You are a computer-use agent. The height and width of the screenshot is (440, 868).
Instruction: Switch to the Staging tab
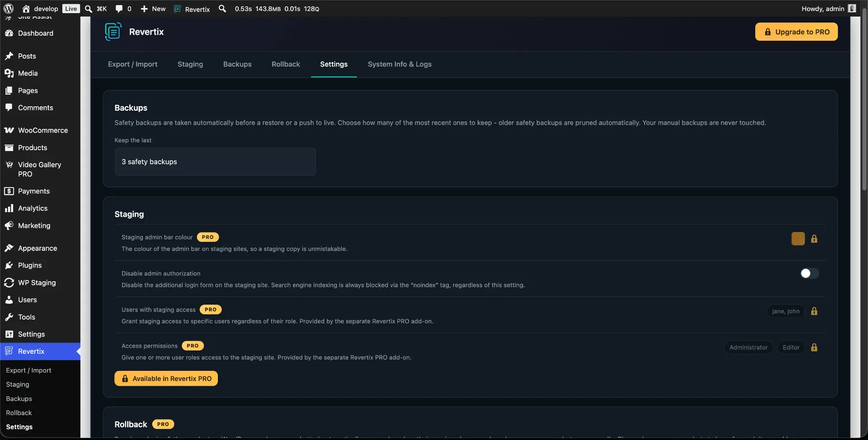click(x=190, y=64)
